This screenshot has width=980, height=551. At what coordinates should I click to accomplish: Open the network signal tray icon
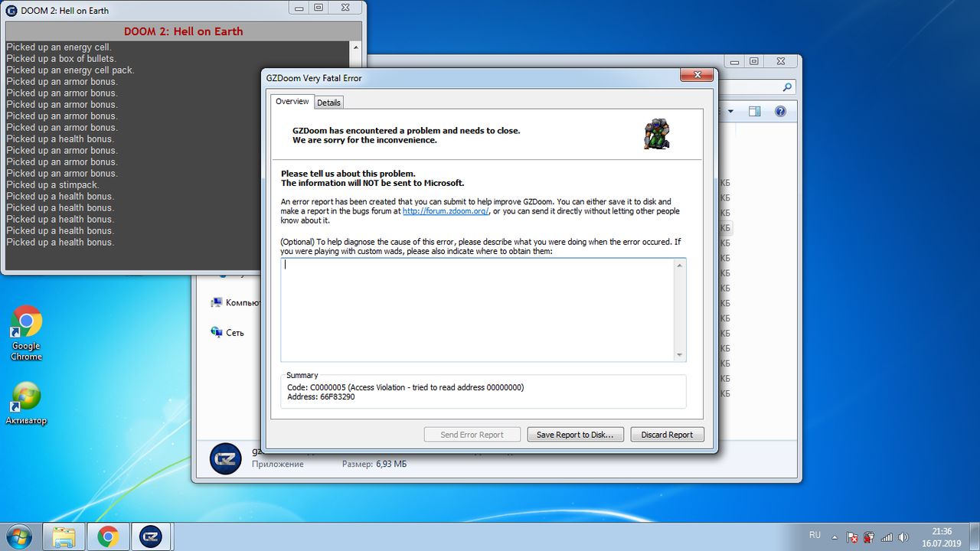coord(887,537)
